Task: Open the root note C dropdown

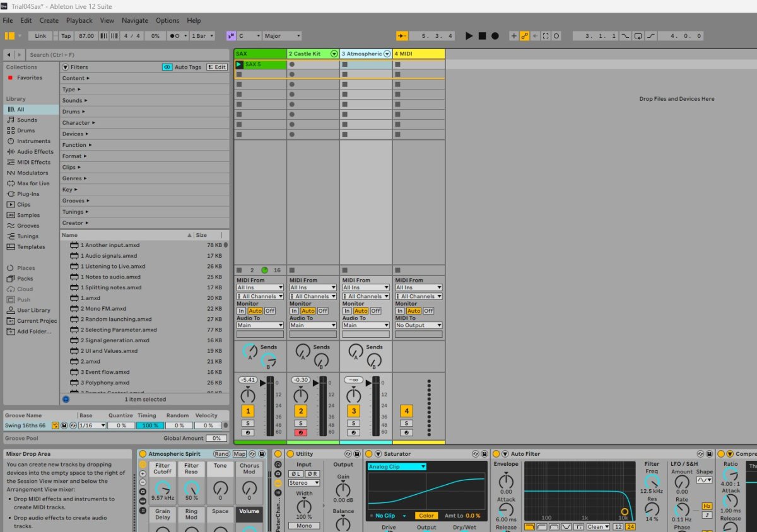Action: (249, 36)
